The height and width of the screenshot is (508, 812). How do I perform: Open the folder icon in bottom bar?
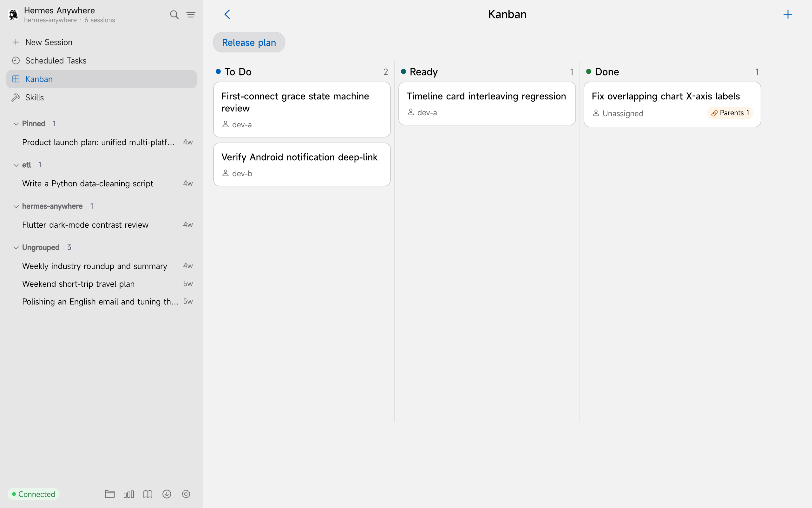click(110, 494)
